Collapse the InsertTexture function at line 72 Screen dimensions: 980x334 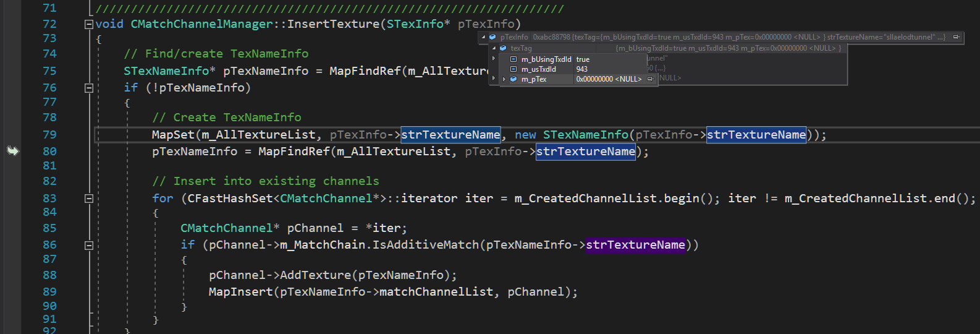click(88, 24)
